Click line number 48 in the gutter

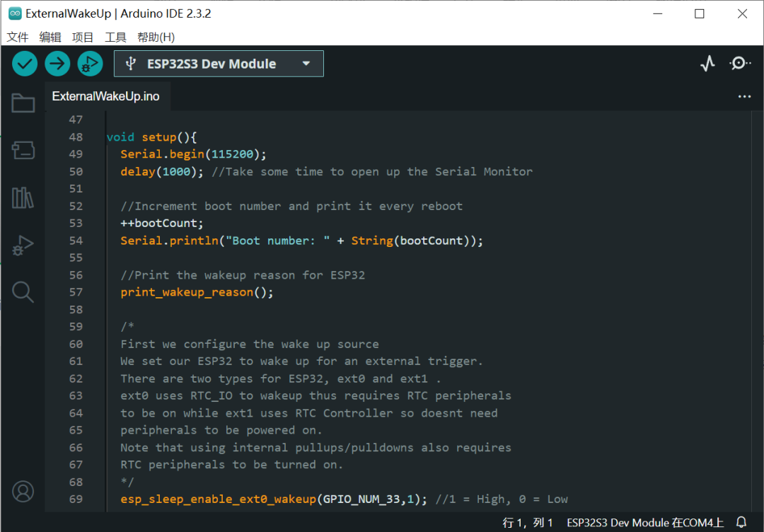(76, 137)
